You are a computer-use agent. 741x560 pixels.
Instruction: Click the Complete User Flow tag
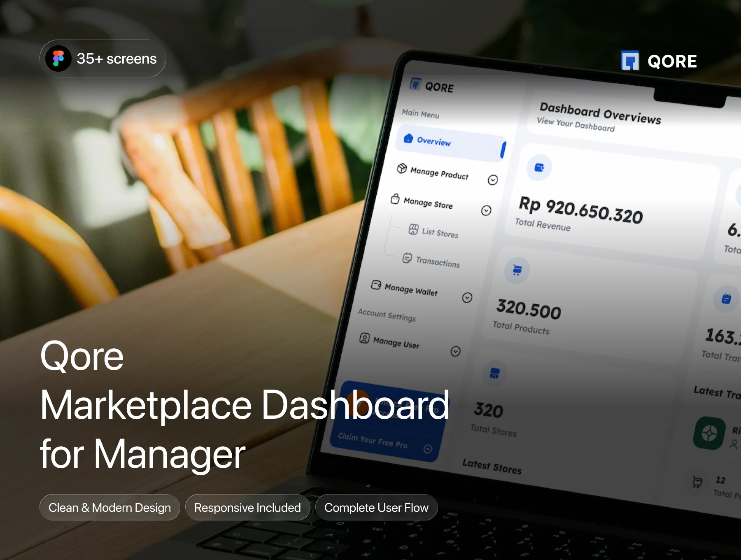(376, 507)
